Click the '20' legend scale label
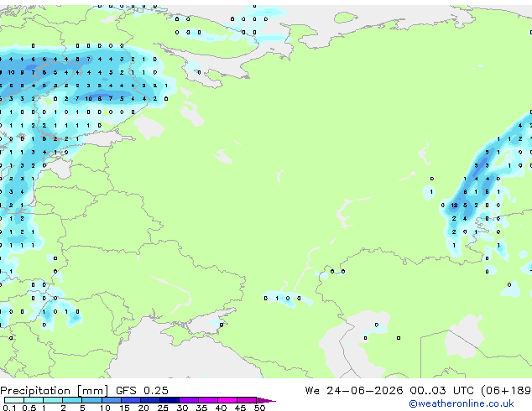532x411 pixels. click(x=143, y=408)
